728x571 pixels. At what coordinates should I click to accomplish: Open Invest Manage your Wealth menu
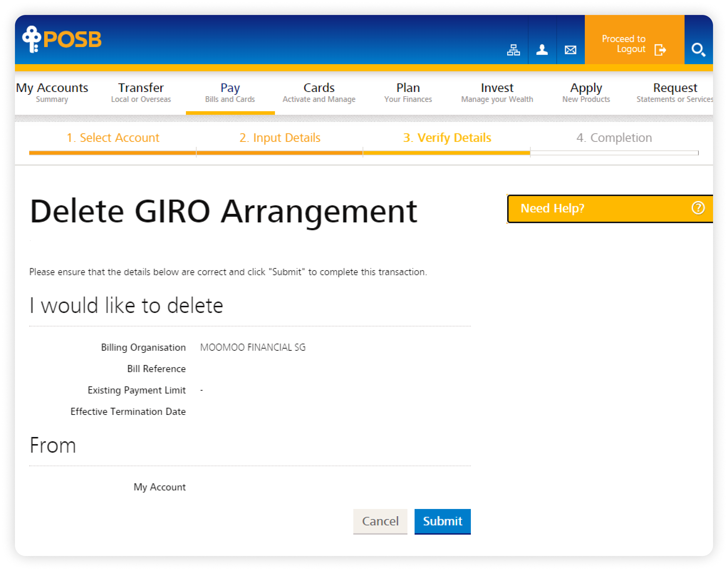point(497,92)
